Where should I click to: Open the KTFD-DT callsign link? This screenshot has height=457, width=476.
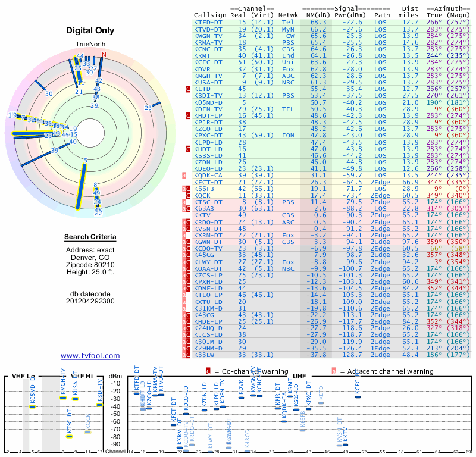[208, 22]
